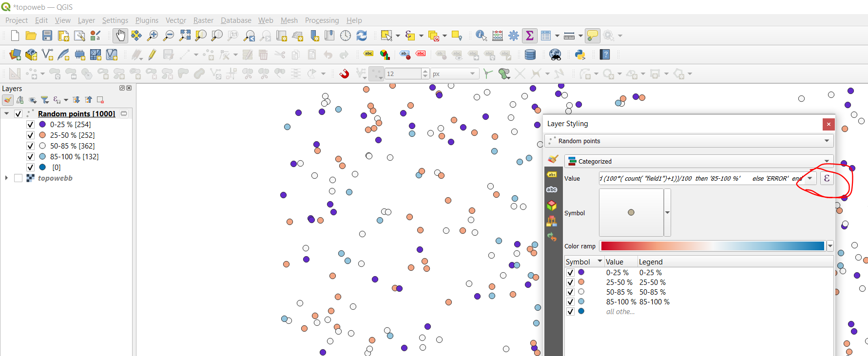Zoom to full extent

pos(185,36)
